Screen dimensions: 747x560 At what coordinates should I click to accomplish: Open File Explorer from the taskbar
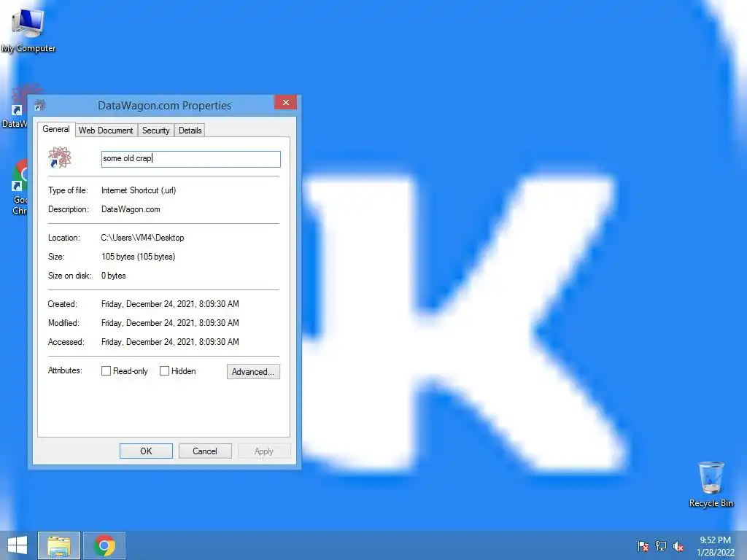tap(59, 545)
